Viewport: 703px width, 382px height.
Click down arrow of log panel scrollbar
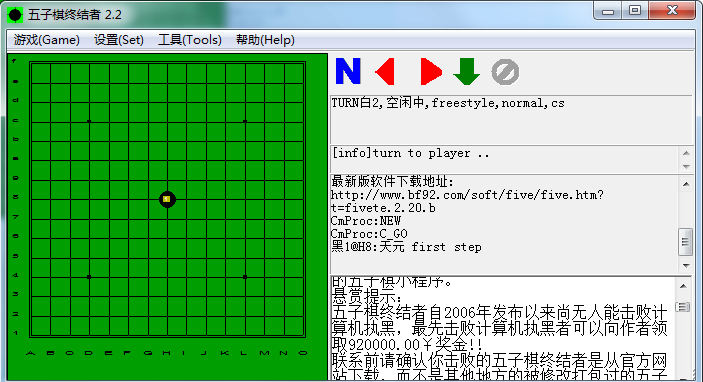[x=686, y=265]
